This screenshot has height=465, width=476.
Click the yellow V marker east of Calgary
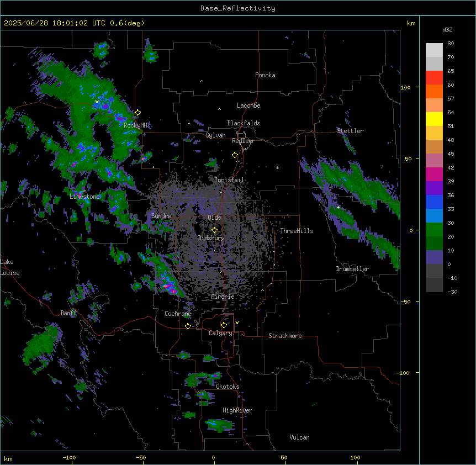tap(237, 323)
